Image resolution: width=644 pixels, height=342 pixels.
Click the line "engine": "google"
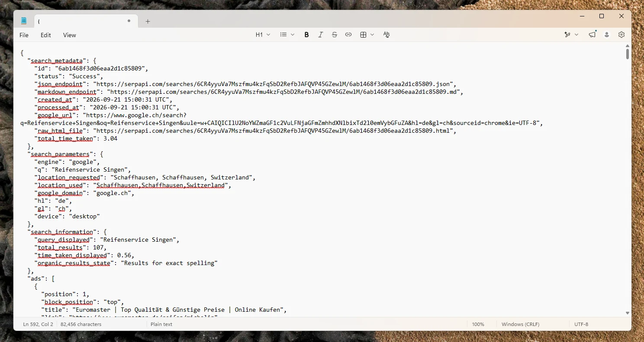click(67, 162)
